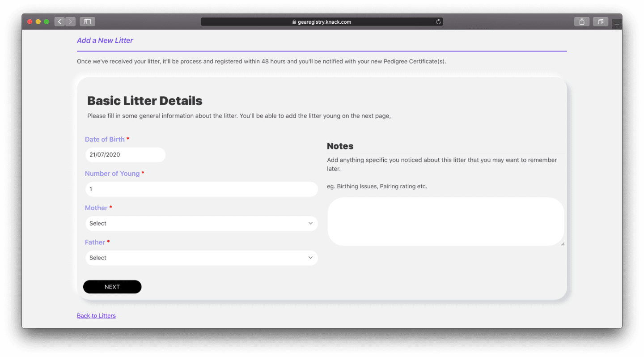Minimize the window using the yellow button
Screen dimensions: 644x357
point(38,21)
